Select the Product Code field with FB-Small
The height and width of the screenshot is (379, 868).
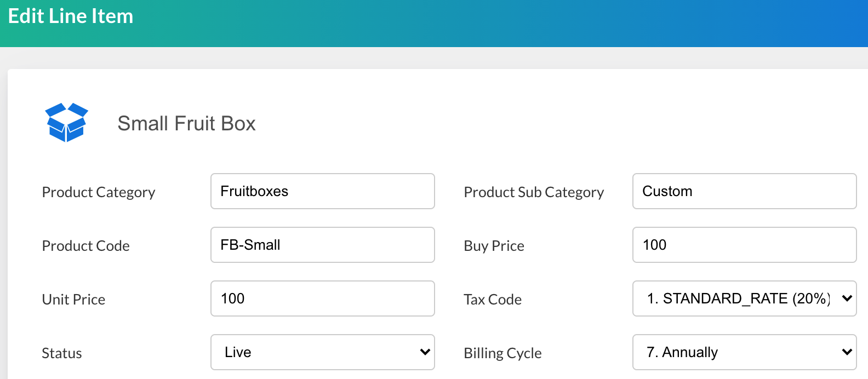322,245
